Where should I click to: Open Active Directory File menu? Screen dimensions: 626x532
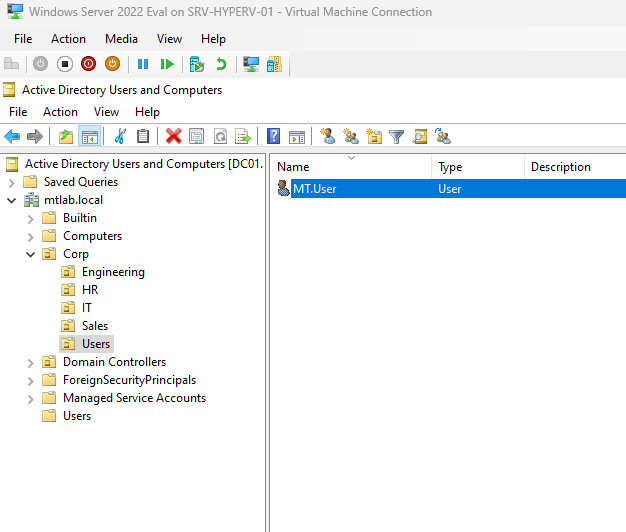(x=18, y=112)
